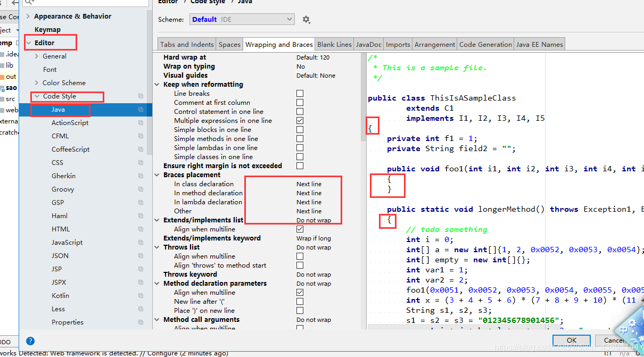Click copy icon beside JavaScript
The height and width of the screenshot is (357, 644).
point(141,243)
